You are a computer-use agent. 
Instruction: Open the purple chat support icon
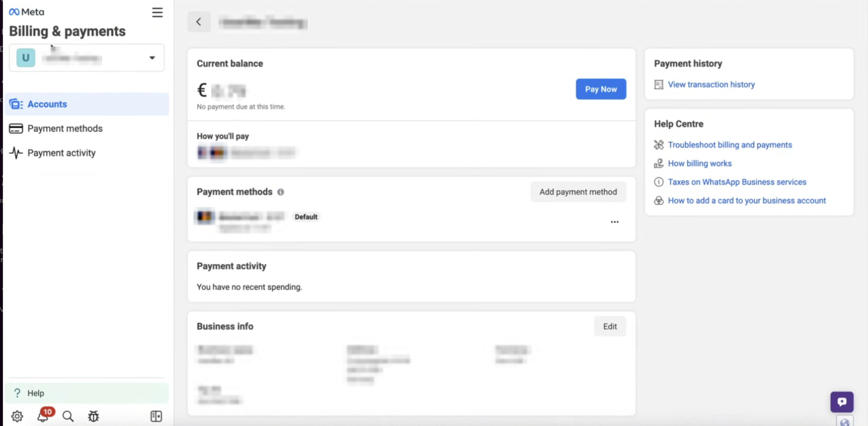842,402
